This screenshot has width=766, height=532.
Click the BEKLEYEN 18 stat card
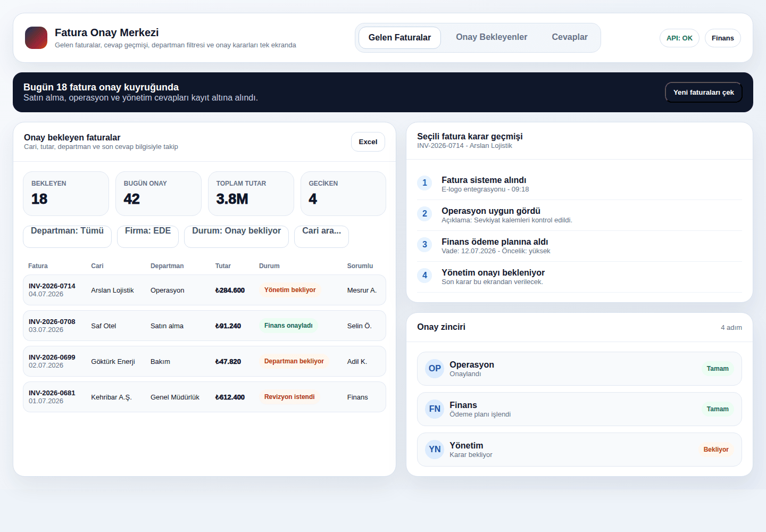pos(66,194)
